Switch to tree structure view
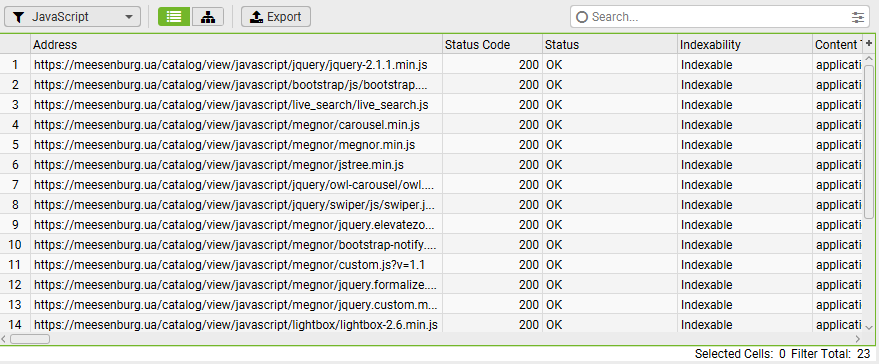The width and height of the screenshot is (879, 364). tap(208, 17)
